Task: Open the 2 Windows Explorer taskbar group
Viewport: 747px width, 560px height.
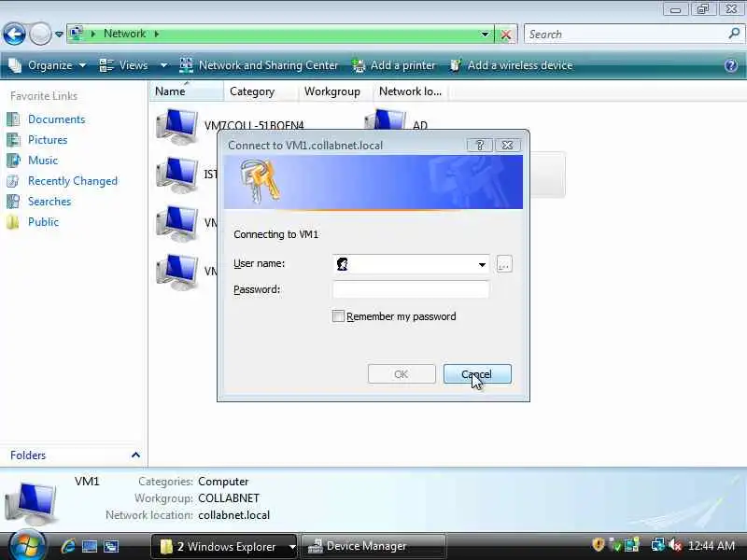Action: pyautogui.click(x=224, y=547)
